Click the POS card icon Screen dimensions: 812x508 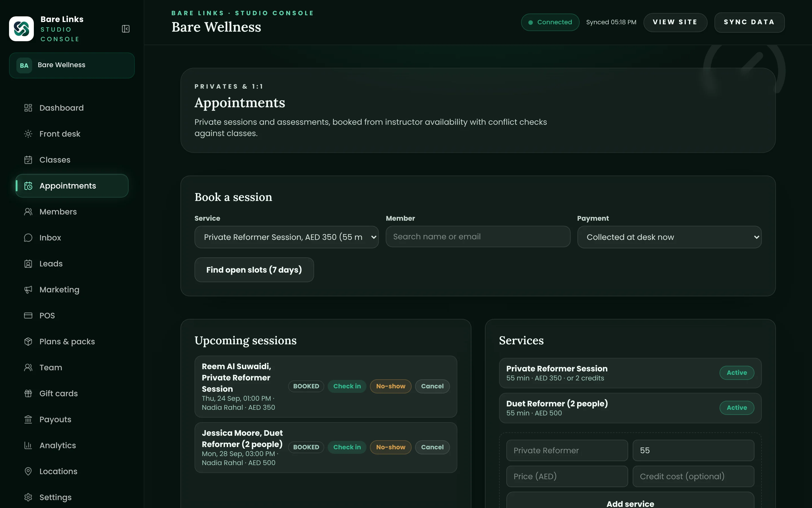(28, 316)
